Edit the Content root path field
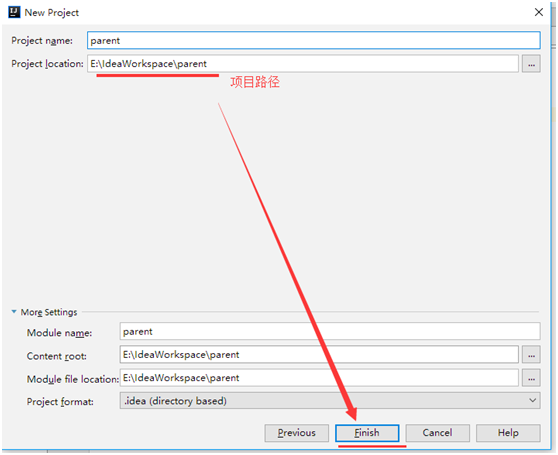558x455 pixels. 319,355
